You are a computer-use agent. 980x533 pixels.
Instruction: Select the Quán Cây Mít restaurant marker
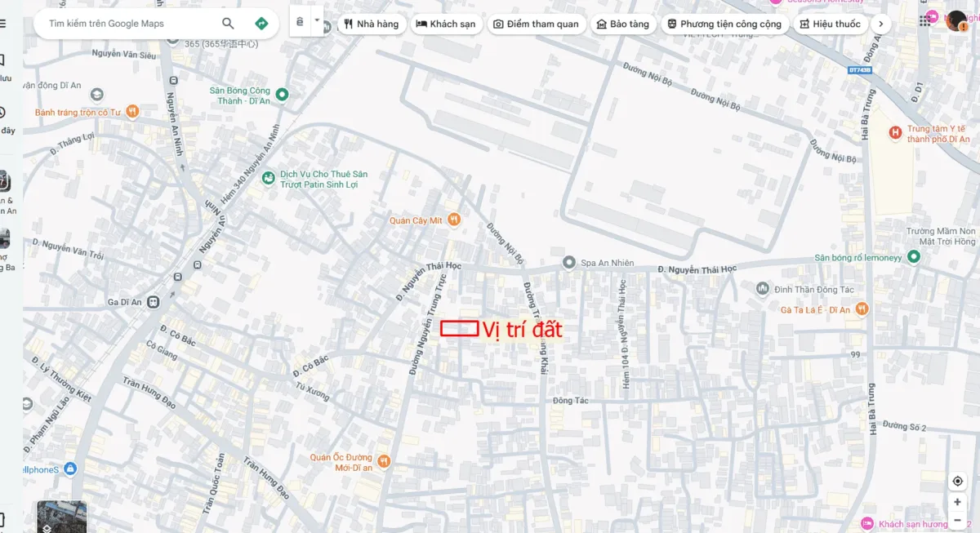(x=454, y=220)
